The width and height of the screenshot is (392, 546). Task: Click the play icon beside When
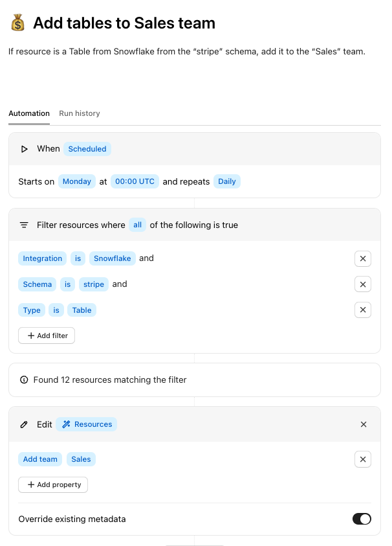[25, 149]
